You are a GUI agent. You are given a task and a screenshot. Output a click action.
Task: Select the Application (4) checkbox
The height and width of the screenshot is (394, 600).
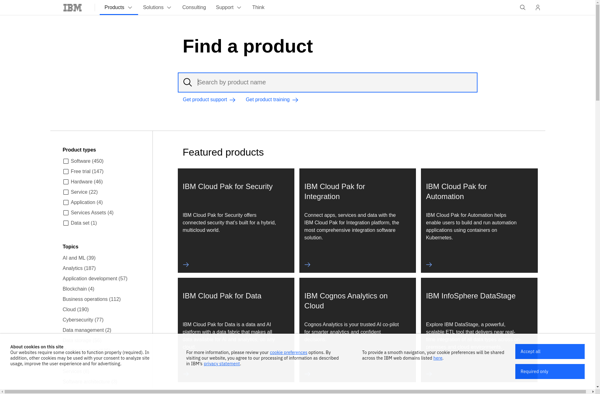coord(66,202)
